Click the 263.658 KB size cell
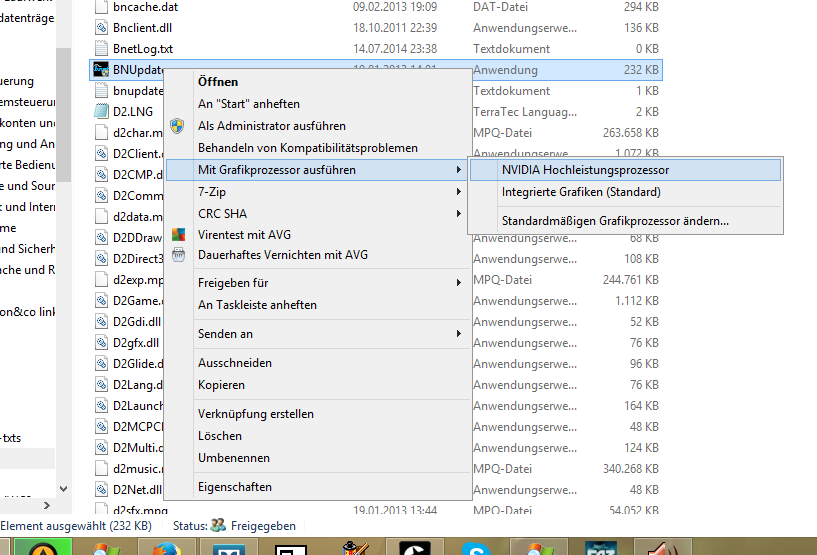This screenshot has width=817, height=555. tap(631, 132)
